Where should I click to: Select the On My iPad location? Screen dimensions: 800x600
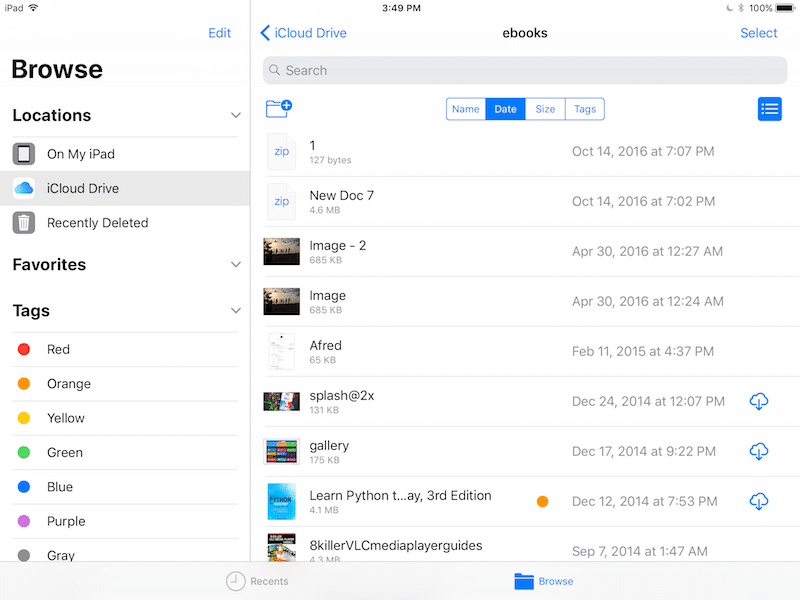pos(80,154)
